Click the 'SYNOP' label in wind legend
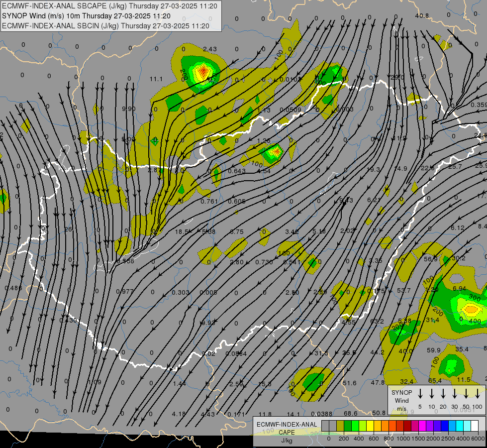The image size is (487, 448). 401,393
